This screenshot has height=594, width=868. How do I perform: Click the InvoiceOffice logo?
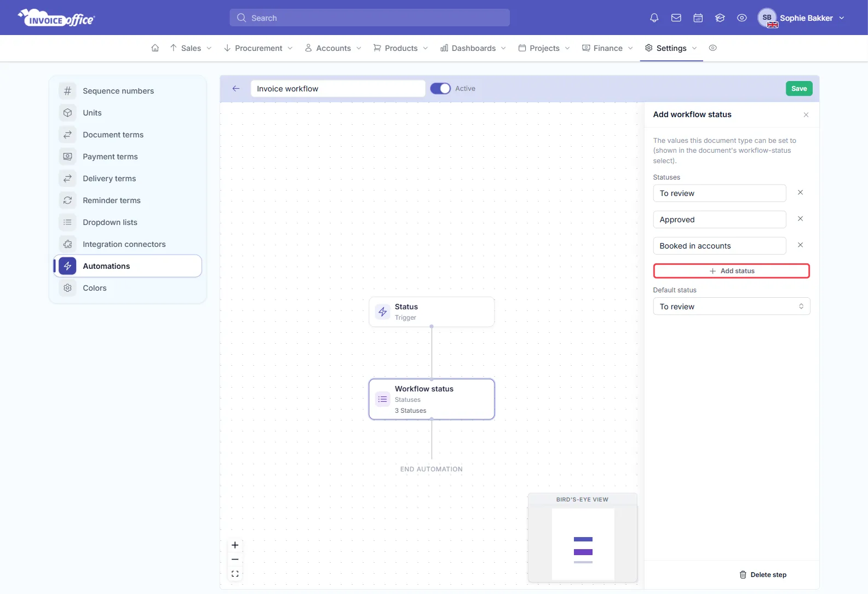pyautogui.click(x=56, y=18)
